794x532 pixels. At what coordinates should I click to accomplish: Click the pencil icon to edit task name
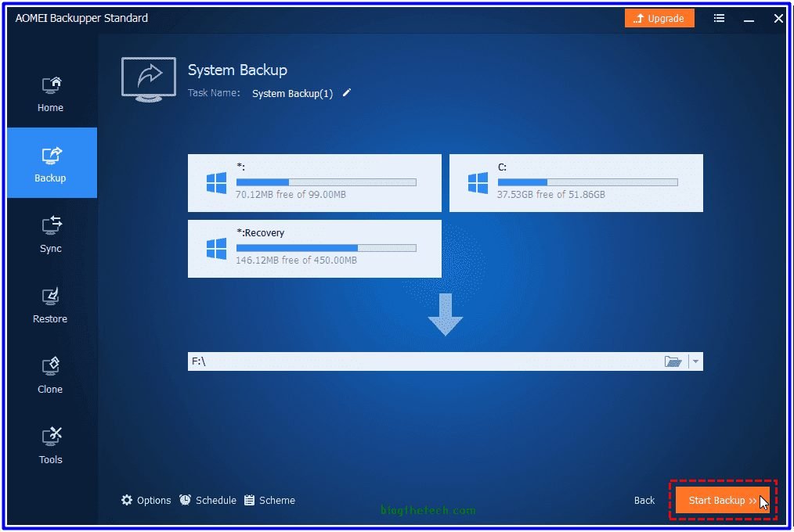[x=347, y=93]
